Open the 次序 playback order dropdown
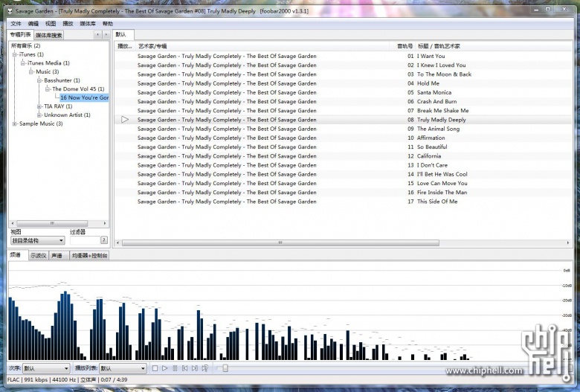This screenshot has width=580, height=392. coord(46,368)
